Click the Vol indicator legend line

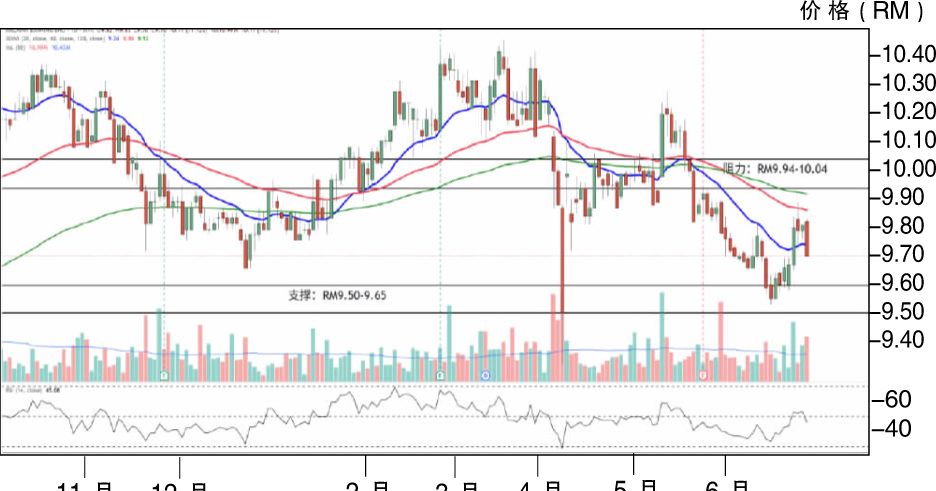37,46
